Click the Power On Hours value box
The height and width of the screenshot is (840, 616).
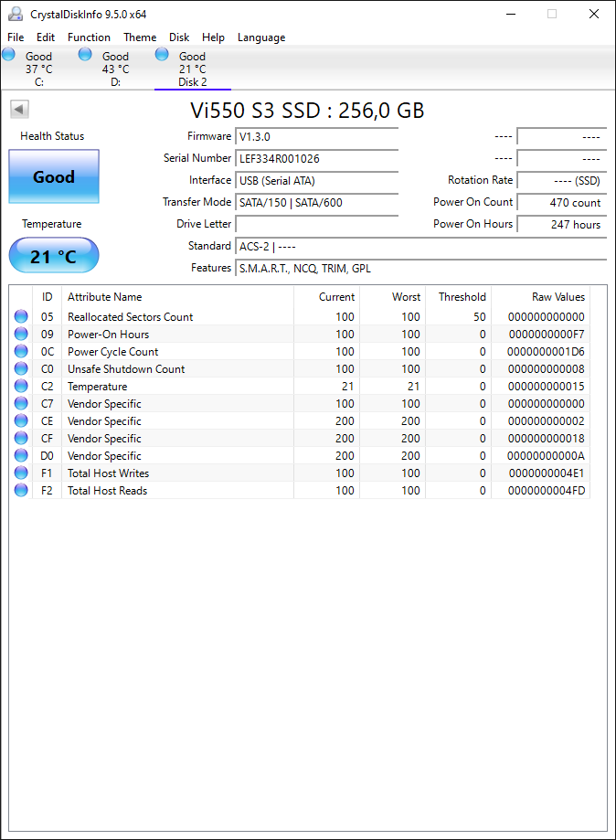pos(561,225)
